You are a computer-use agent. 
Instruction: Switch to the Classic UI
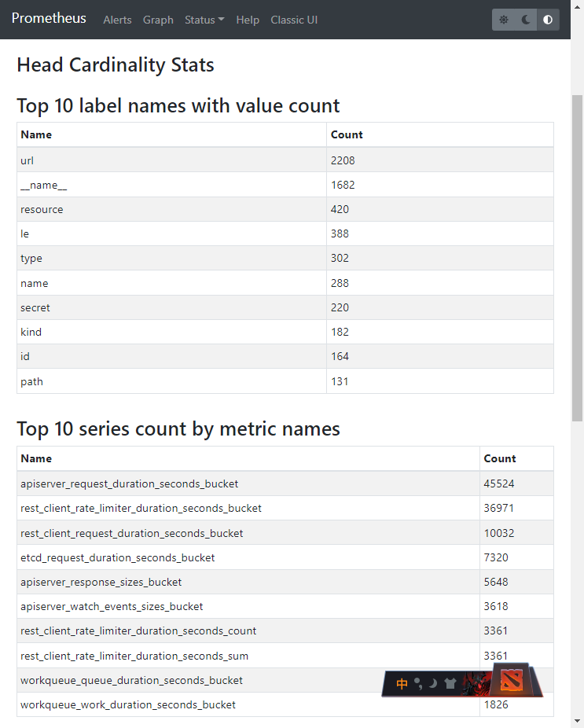tap(295, 20)
